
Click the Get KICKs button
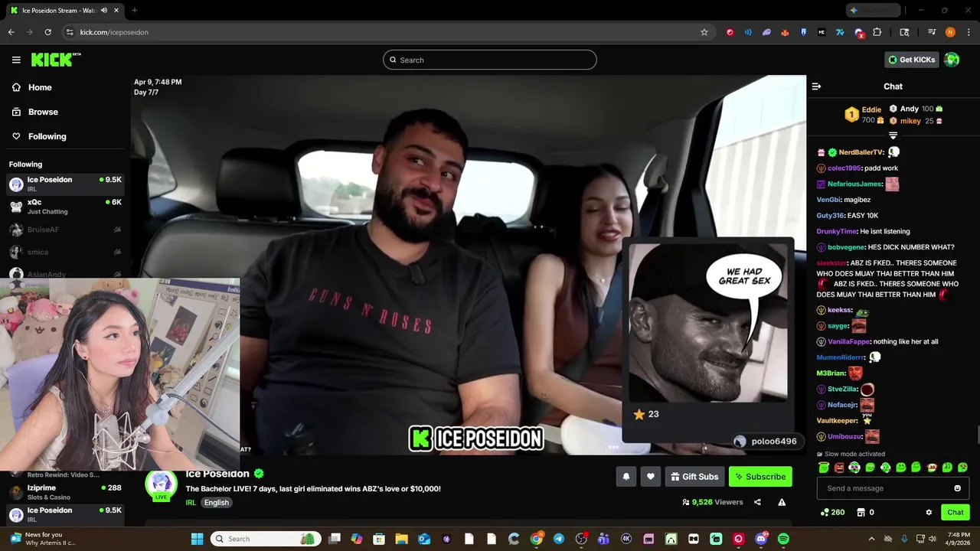(911, 60)
